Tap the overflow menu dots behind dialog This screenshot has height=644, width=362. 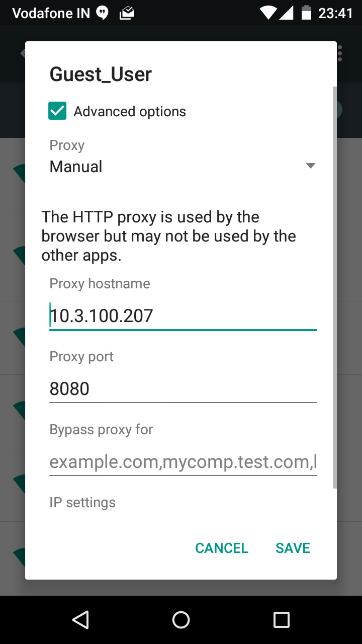click(x=340, y=53)
